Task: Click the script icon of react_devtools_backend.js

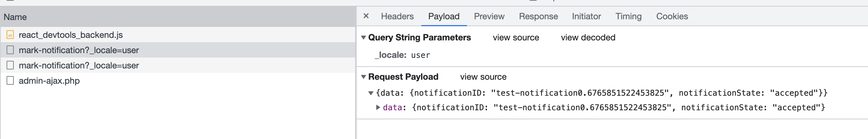Action: point(10,35)
